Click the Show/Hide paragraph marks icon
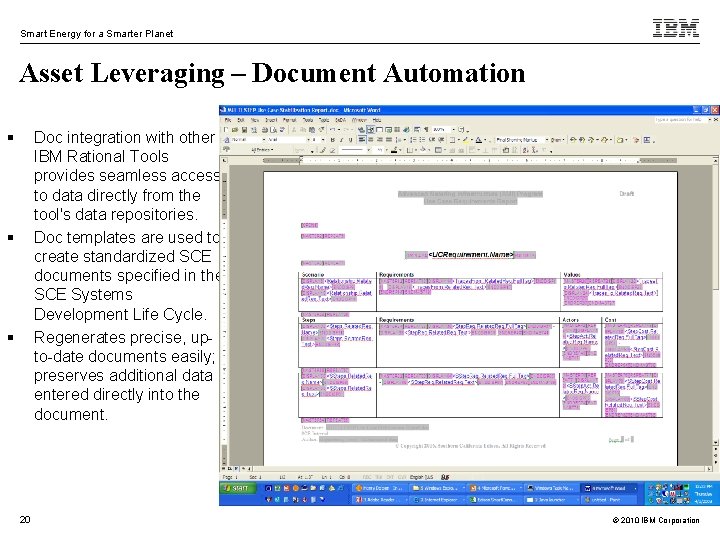Screen dimensions: 720x540 click(426, 130)
